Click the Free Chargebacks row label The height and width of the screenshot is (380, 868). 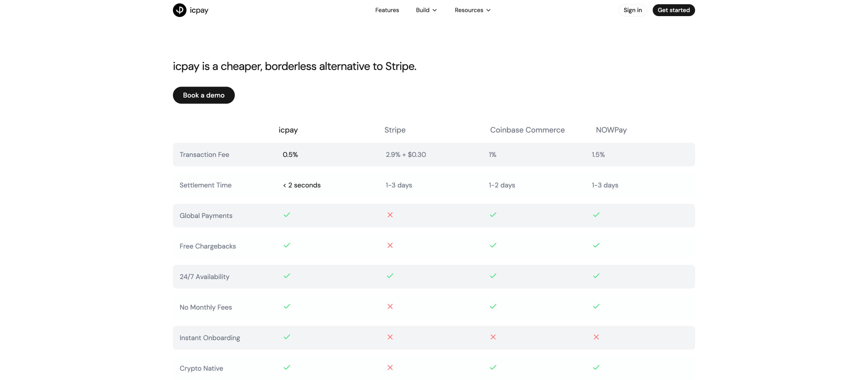point(208,246)
